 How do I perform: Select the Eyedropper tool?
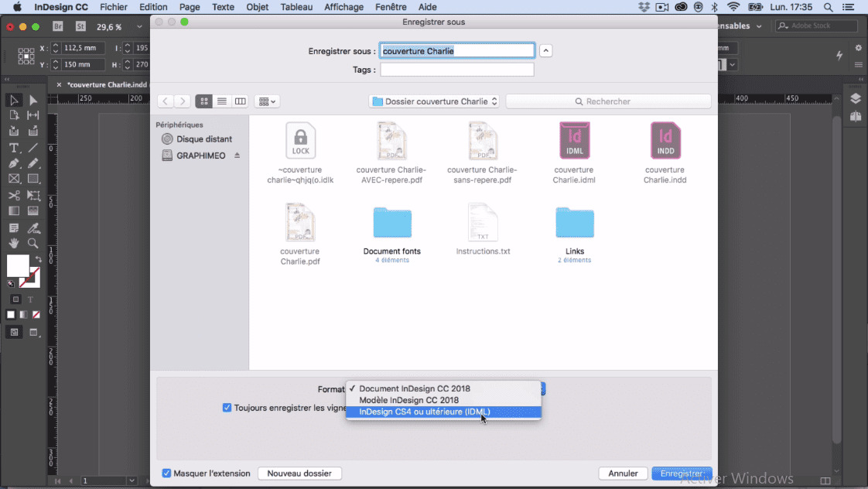click(32, 227)
